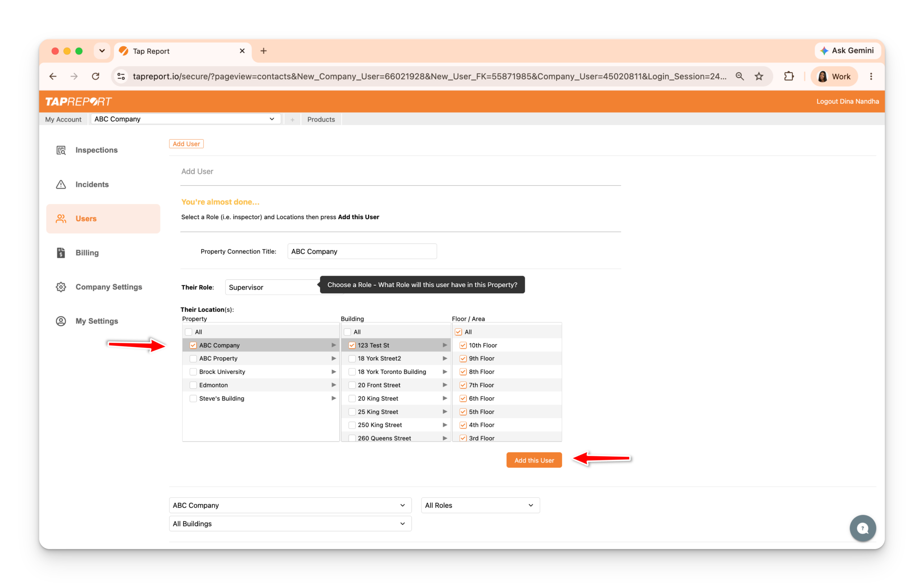
Task: Check the 18 York Toronto Building checkbox
Action: pos(352,372)
